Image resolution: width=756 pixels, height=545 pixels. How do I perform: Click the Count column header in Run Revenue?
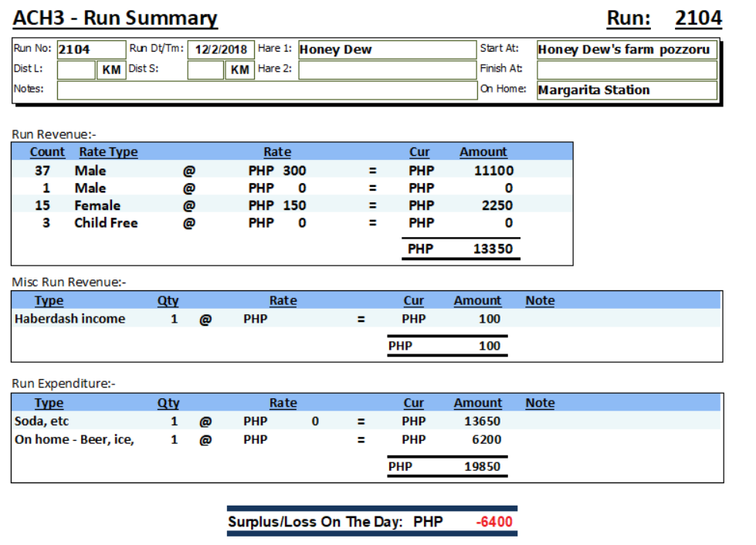tap(47, 152)
